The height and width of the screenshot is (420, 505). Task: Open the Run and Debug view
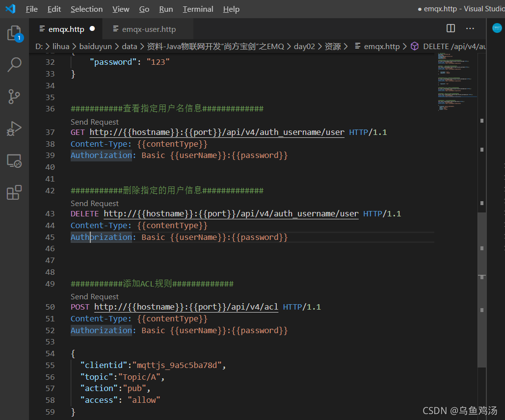pyautogui.click(x=14, y=128)
